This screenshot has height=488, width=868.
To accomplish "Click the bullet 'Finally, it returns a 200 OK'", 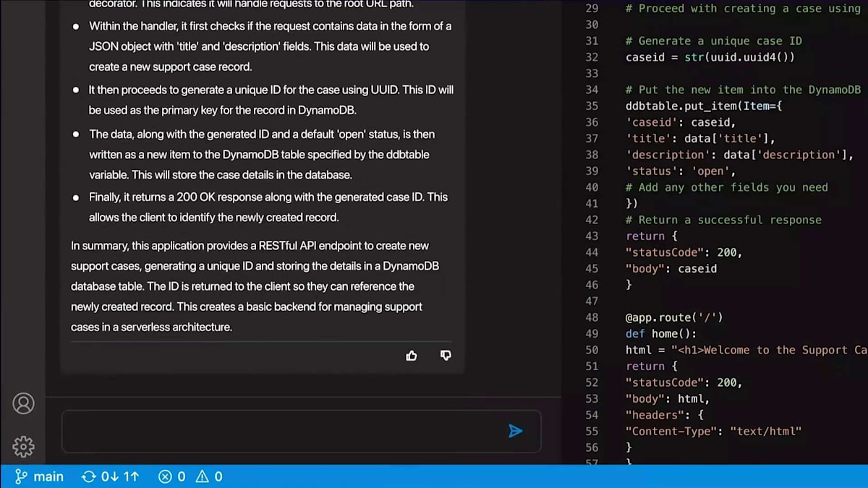I will click(268, 207).
